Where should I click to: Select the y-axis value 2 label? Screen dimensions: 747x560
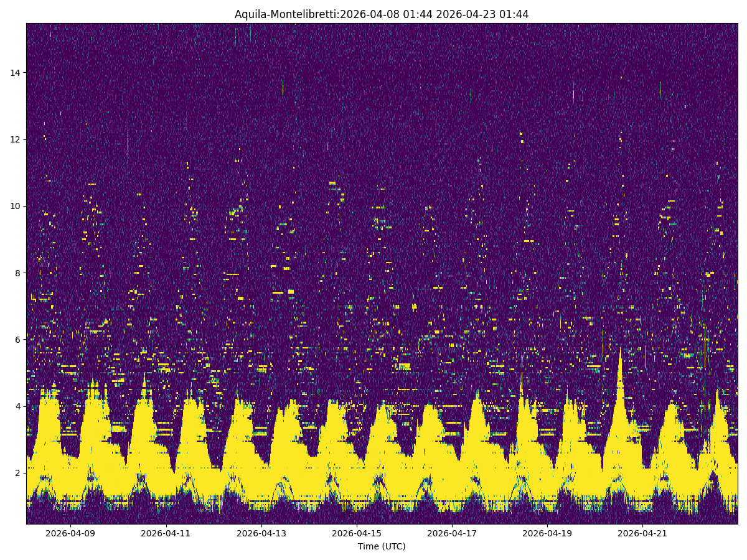pos(18,472)
